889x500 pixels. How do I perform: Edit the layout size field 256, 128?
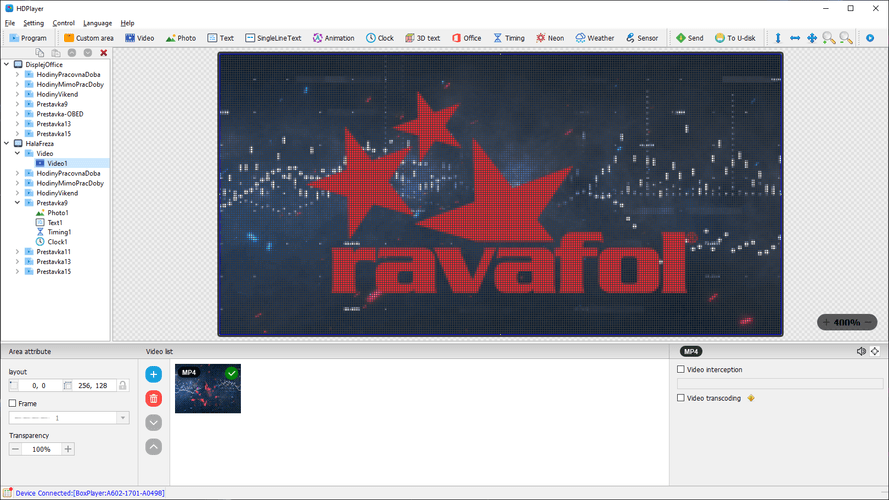pyautogui.click(x=93, y=385)
